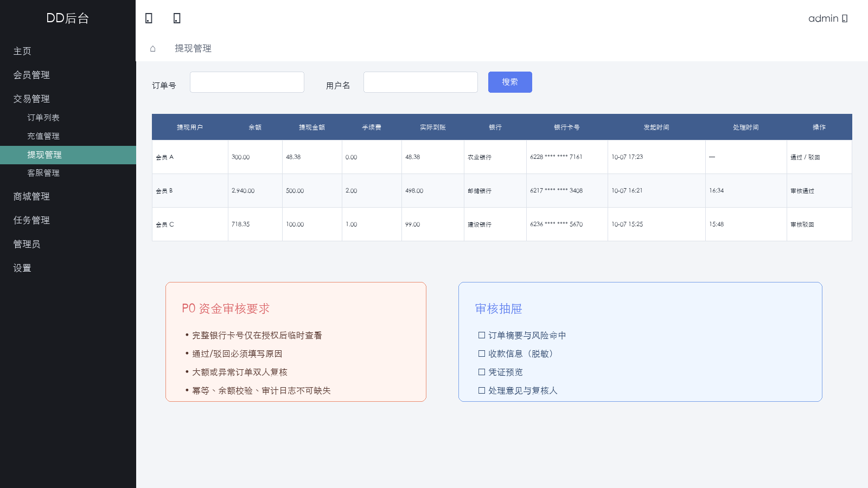Tick the 订单摘要与风险命中 checkbox

(x=481, y=335)
